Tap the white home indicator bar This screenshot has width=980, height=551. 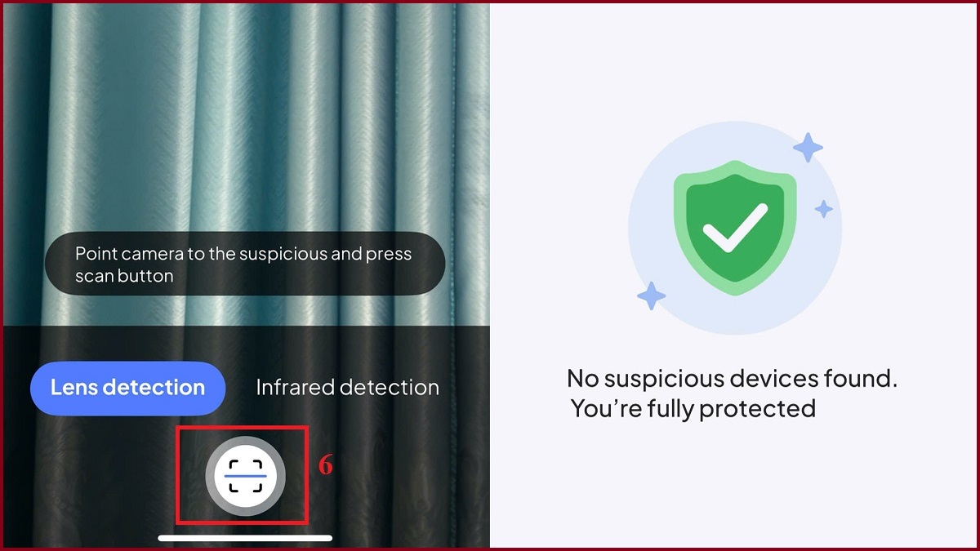coord(245,538)
